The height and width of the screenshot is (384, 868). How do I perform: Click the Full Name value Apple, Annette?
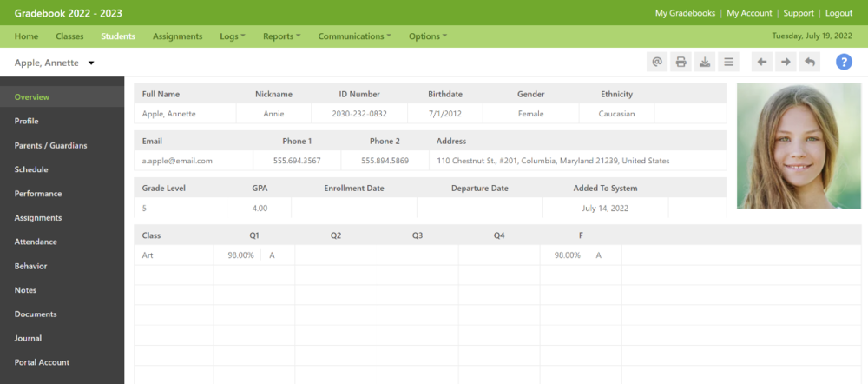(x=169, y=114)
